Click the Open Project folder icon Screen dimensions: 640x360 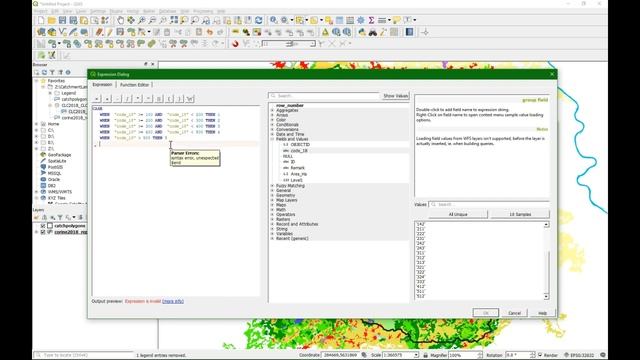coord(51,20)
